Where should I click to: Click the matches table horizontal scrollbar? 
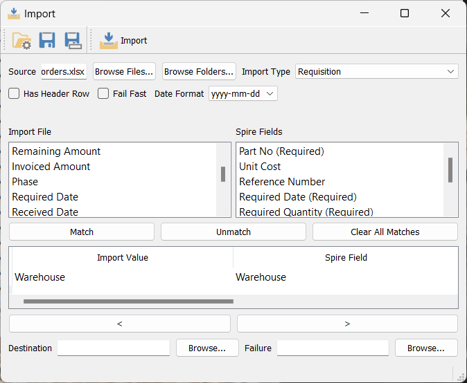click(x=128, y=301)
